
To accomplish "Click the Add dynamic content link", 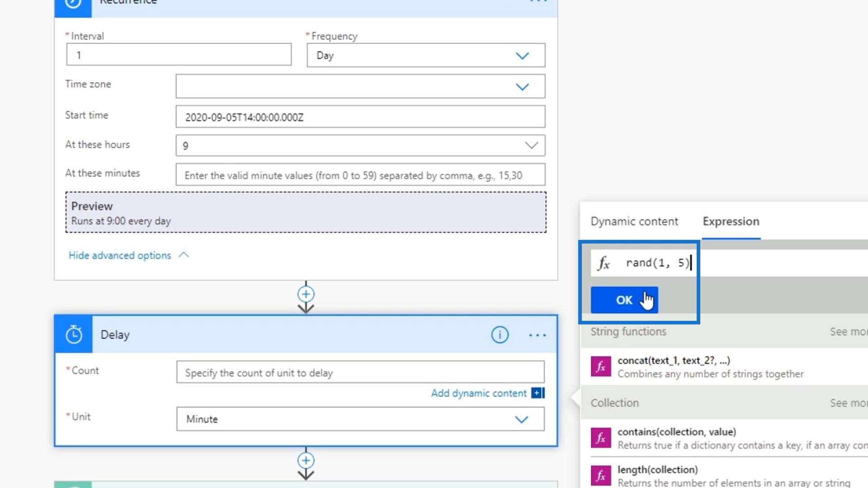I will [479, 393].
